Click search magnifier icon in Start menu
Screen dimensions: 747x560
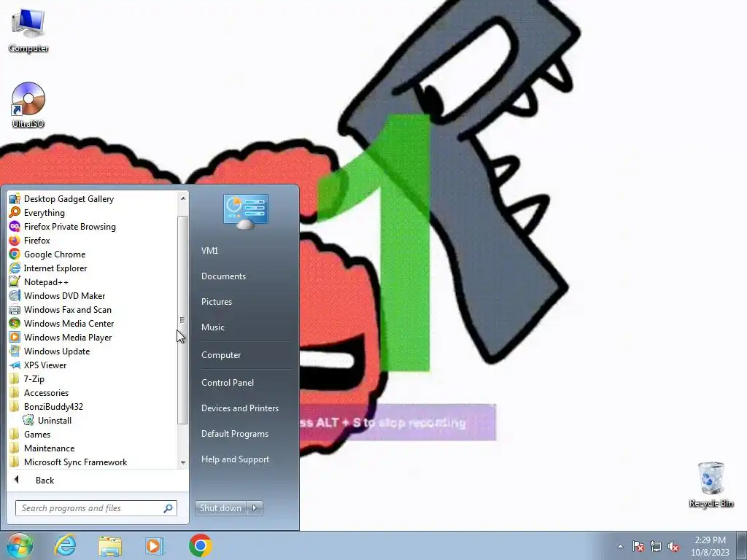coord(169,508)
